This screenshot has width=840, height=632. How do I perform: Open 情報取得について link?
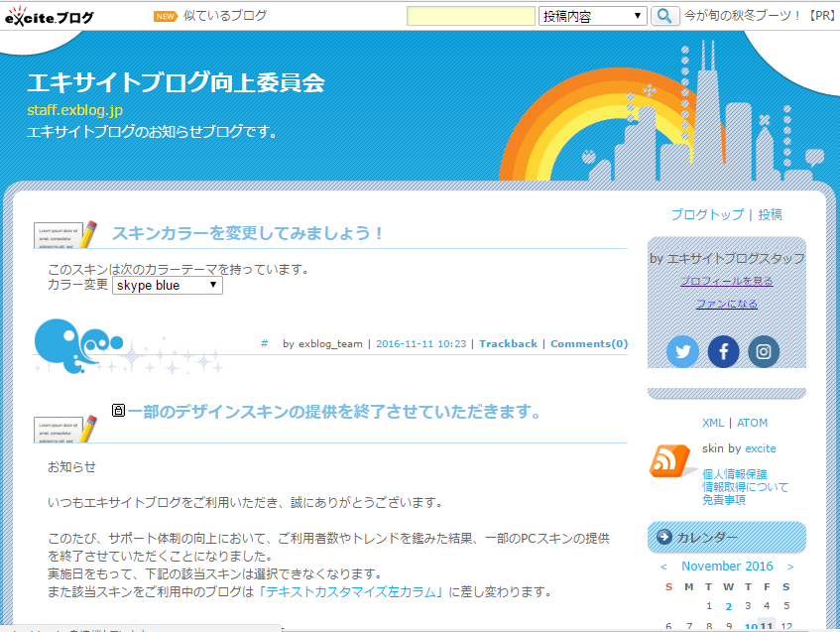click(745, 487)
